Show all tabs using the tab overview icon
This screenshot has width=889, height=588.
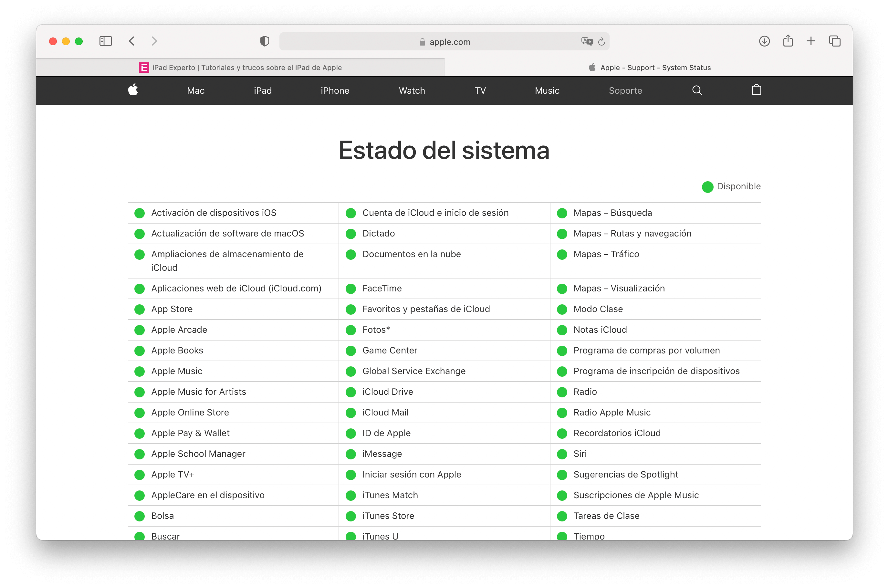(835, 41)
